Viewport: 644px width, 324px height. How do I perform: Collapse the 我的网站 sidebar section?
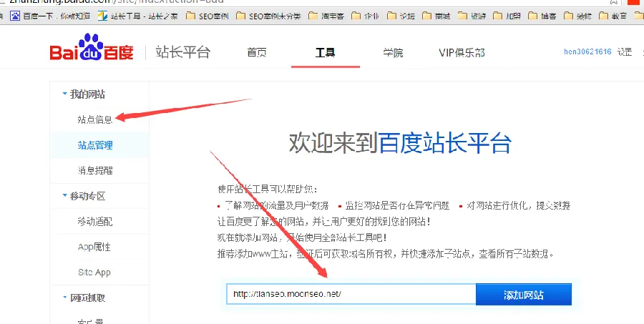84,94
